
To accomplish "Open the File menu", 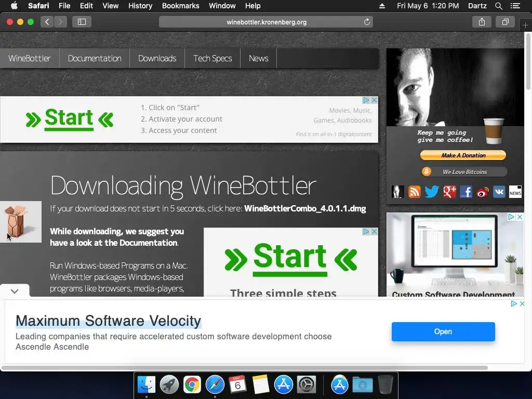I will click(64, 6).
